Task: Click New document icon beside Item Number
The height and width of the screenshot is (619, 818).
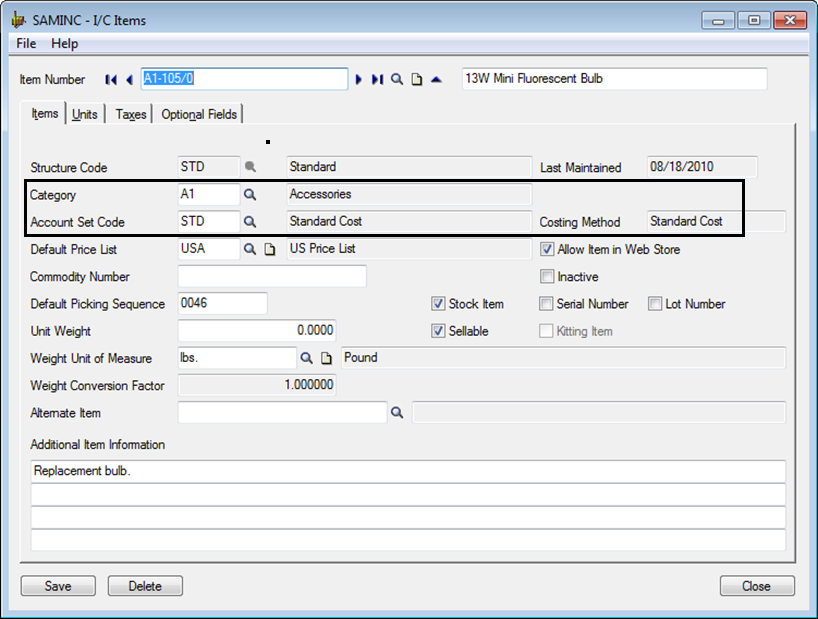Action: pos(417,79)
